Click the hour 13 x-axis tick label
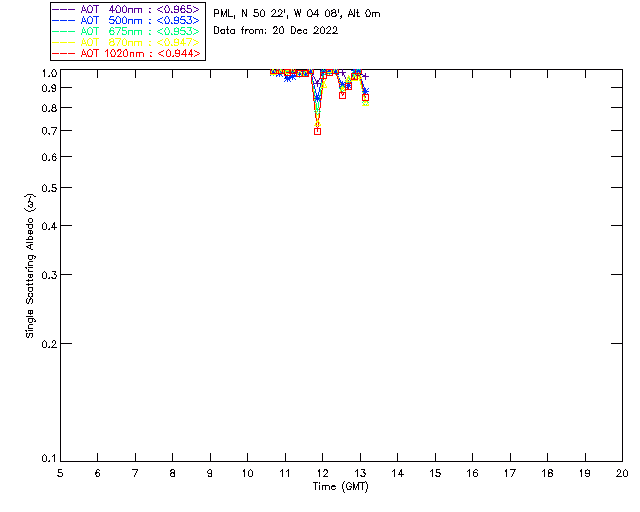640x512 pixels. 360,473
